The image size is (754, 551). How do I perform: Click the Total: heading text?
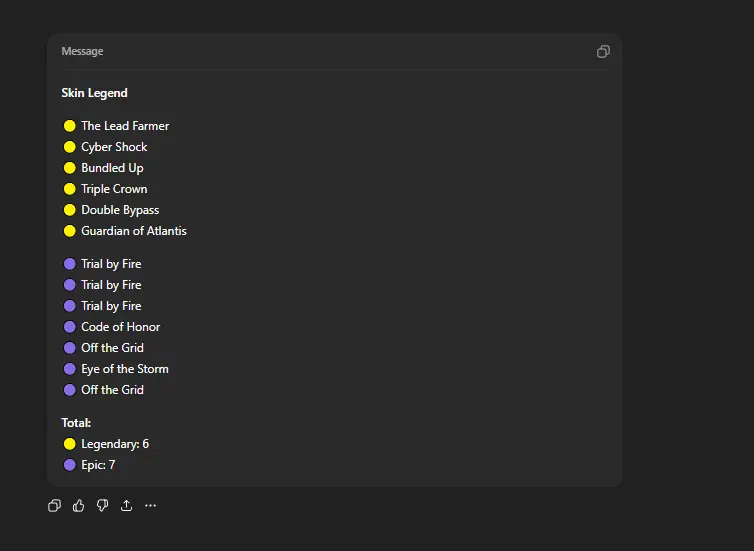(76, 423)
